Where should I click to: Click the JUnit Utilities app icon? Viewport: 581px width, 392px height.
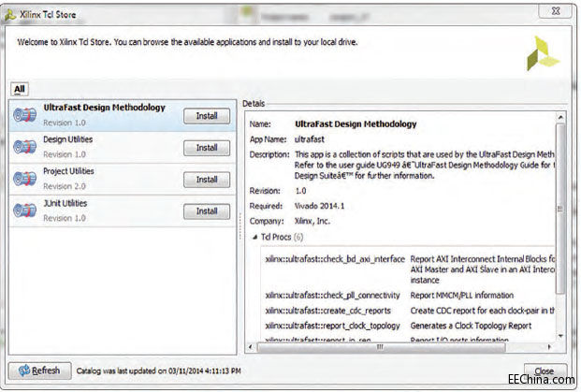tap(24, 211)
